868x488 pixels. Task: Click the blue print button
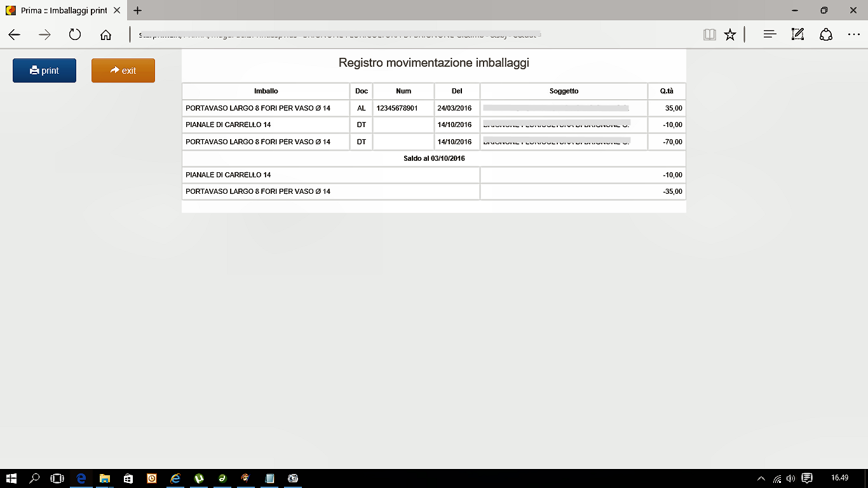click(x=44, y=71)
